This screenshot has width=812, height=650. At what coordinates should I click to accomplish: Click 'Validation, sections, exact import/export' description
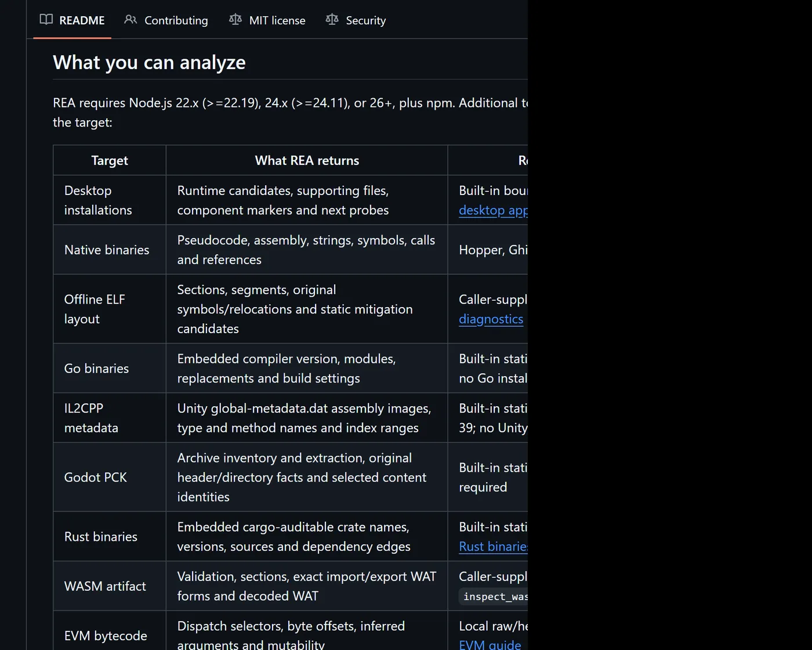pos(307,586)
